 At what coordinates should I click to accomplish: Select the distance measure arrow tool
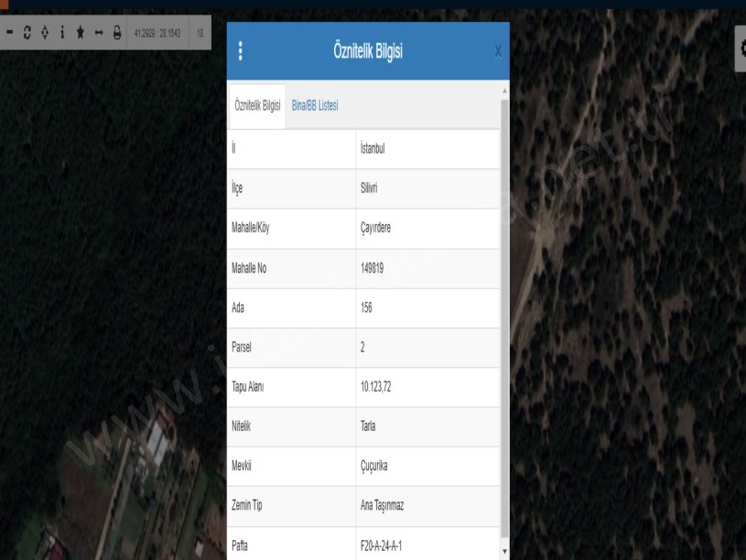pyautogui.click(x=98, y=33)
